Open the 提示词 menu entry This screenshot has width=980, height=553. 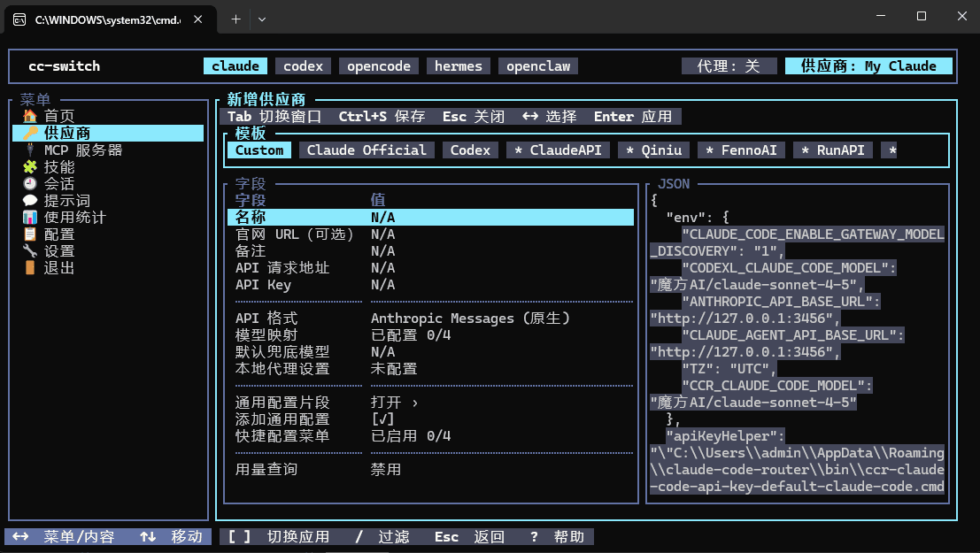[67, 201]
